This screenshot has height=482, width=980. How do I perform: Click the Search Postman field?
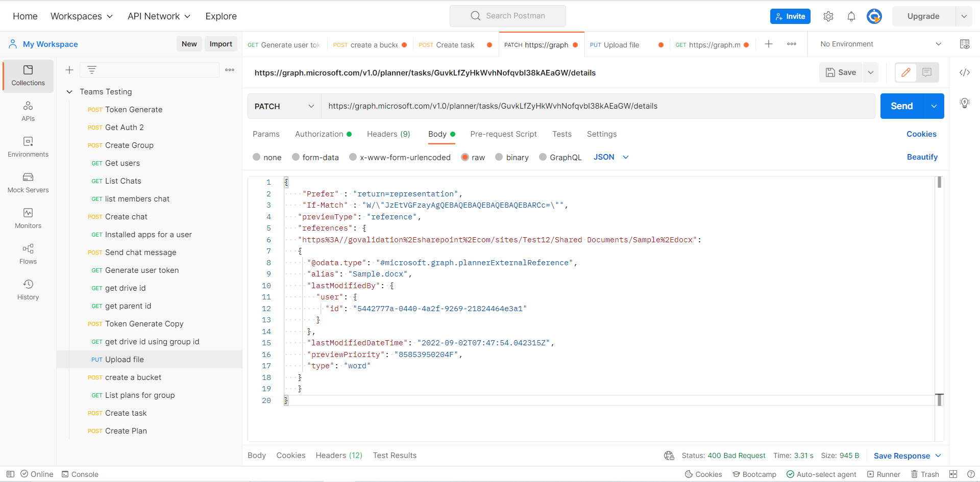point(508,16)
